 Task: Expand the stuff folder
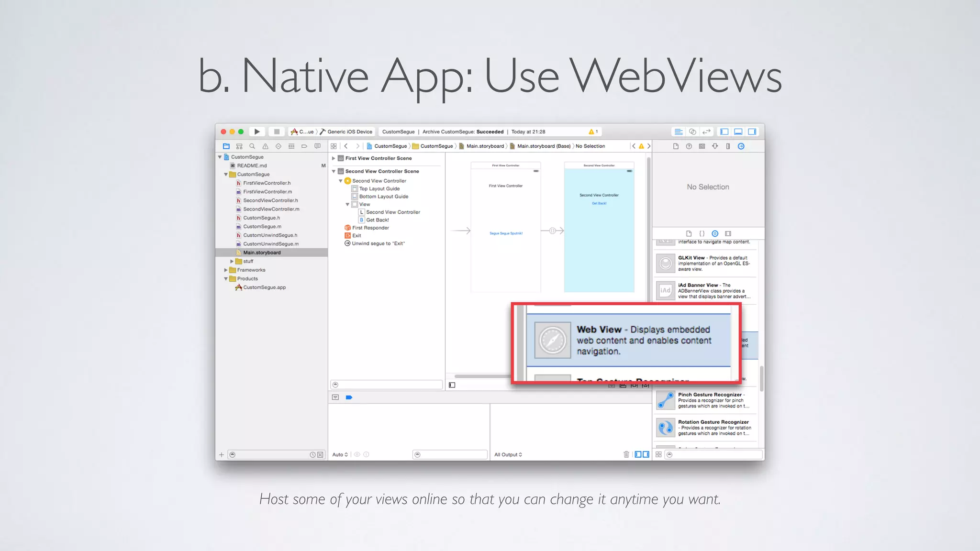pyautogui.click(x=232, y=262)
